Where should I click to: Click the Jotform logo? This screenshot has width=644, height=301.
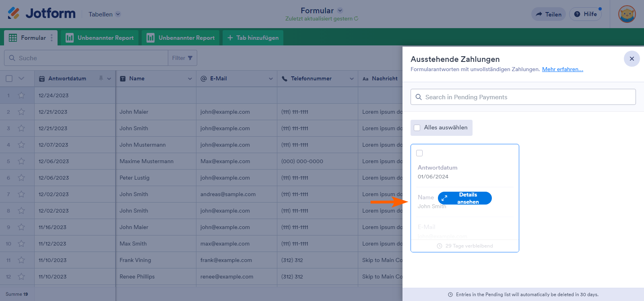(x=41, y=14)
